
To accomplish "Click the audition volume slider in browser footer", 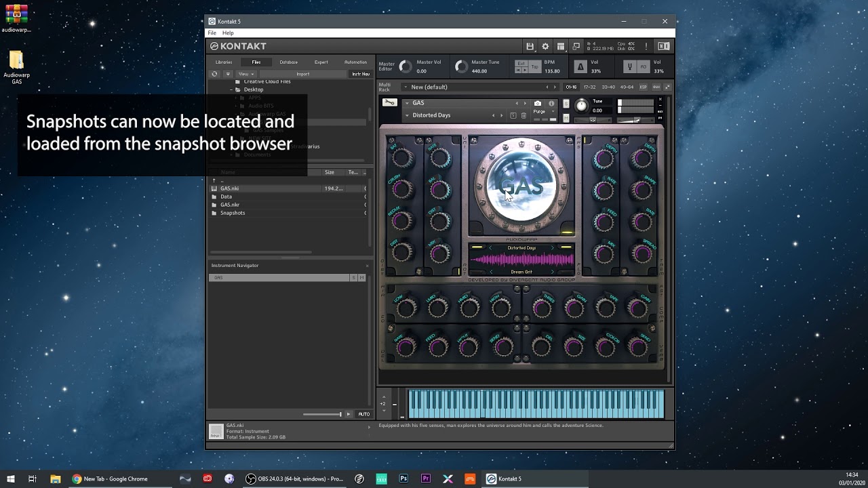I will 322,414.
